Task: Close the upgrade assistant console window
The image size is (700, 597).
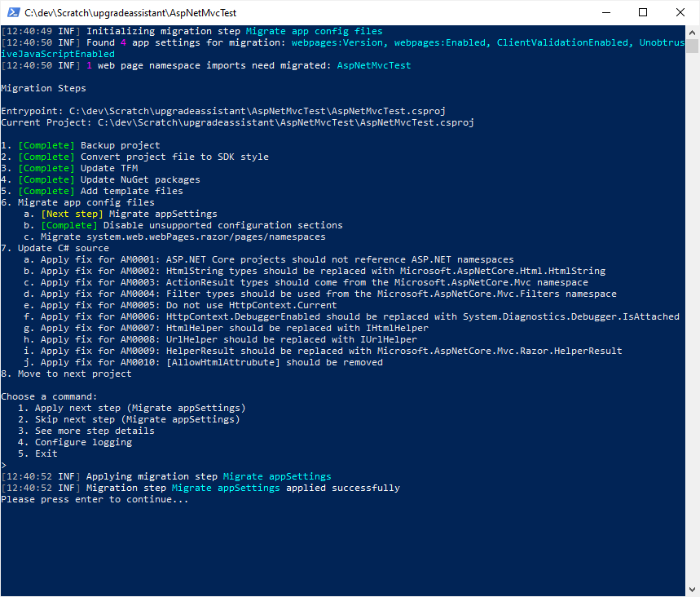Action: [x=680, y=12]
